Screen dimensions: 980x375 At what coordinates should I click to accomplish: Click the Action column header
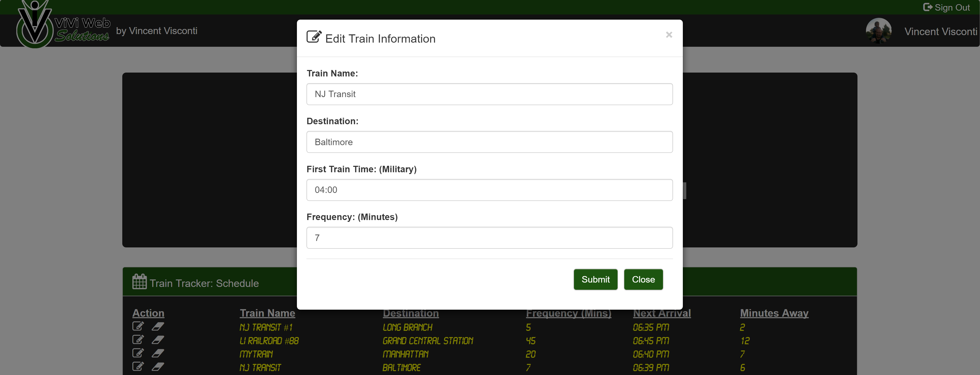(148, 313)
